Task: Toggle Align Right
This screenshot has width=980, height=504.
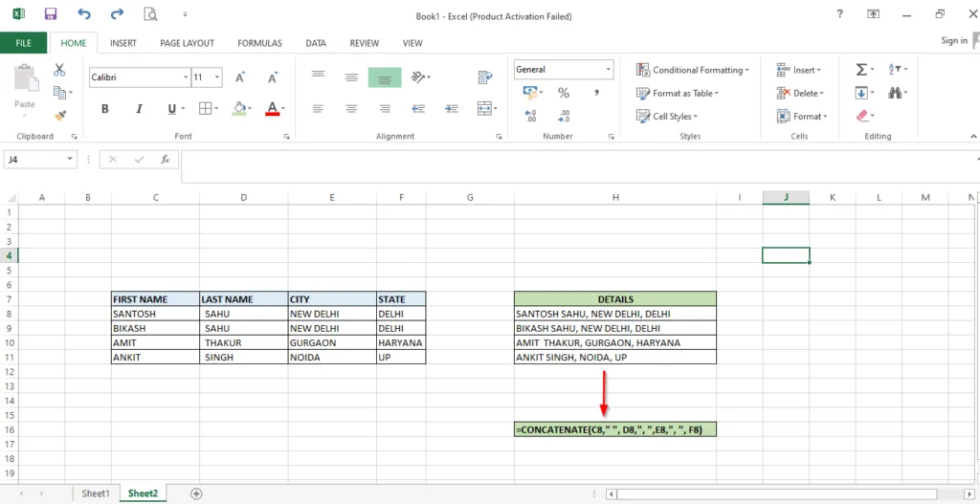Action: (x=385, y=108)
